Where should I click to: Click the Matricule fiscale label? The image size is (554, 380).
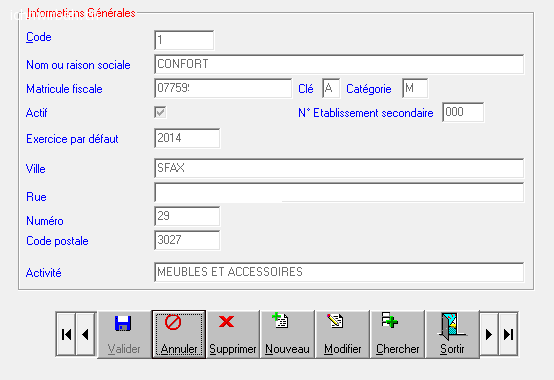tap(64, 89)
